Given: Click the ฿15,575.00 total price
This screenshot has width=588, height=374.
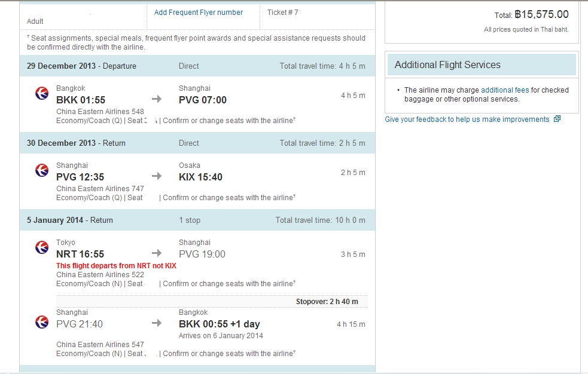Looking at the screenshot, I should (541, 14).
